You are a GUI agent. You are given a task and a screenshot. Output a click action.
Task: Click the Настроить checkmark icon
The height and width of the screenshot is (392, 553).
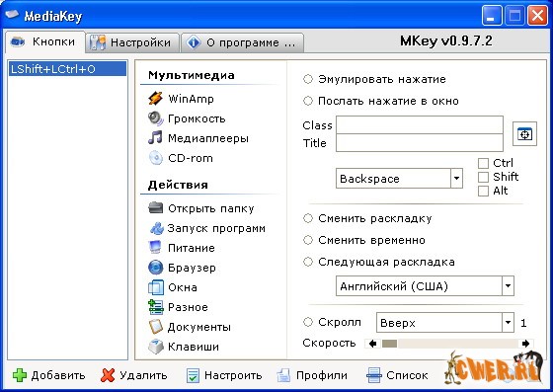(x=193, y=375)
